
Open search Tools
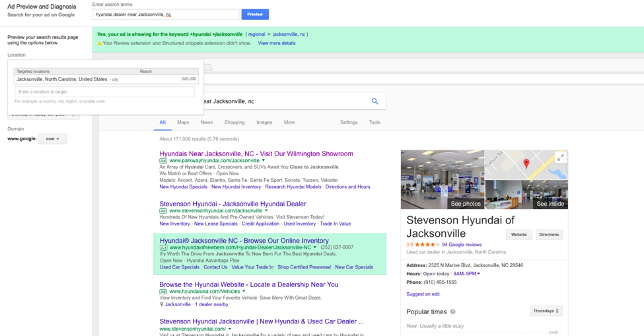point(374,122)
